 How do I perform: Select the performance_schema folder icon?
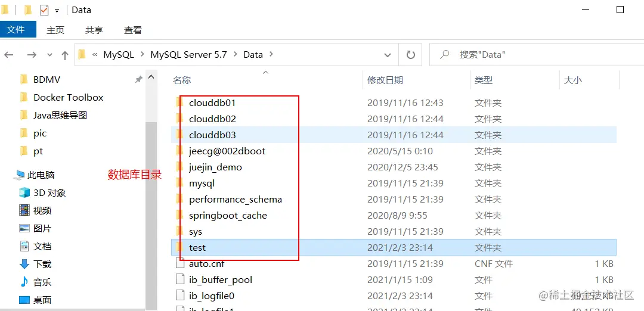click(x=179, y=200)
